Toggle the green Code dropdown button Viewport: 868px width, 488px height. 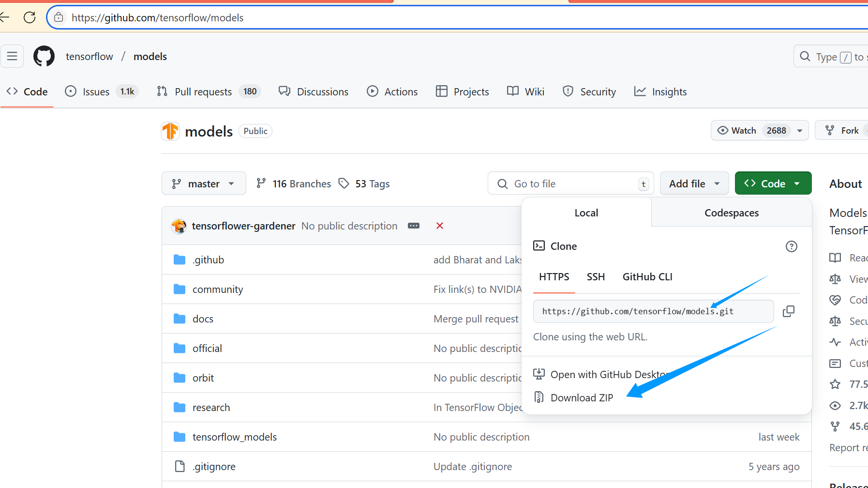click(773, 183)
